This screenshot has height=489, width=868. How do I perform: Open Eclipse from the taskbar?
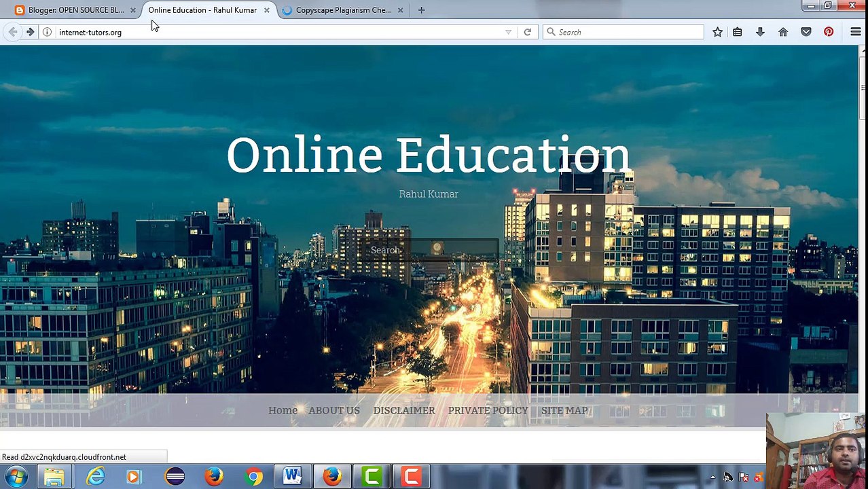click(x=175, y=476)
